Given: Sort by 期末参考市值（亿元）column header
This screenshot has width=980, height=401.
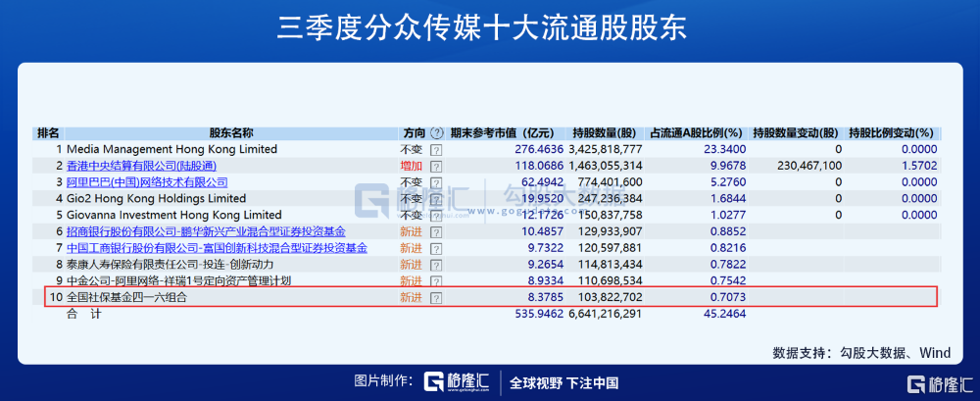Looking at the screenshot, I should coord(503,133).
